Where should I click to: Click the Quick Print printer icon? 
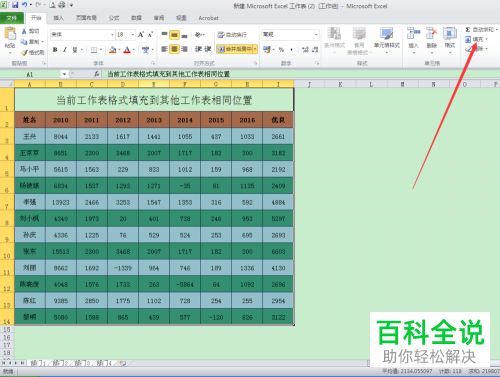click(62, 5)
